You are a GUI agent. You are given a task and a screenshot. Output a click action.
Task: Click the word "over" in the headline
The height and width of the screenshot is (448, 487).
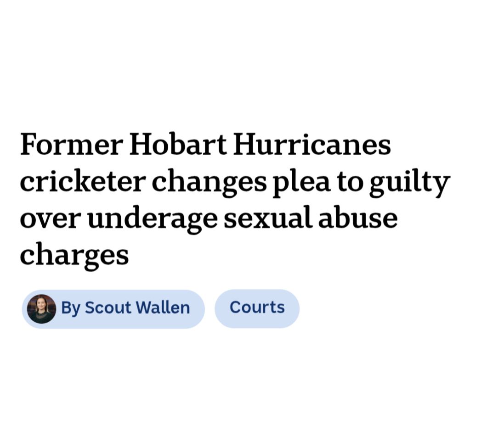pyautogui.click(x=51, y=221)
